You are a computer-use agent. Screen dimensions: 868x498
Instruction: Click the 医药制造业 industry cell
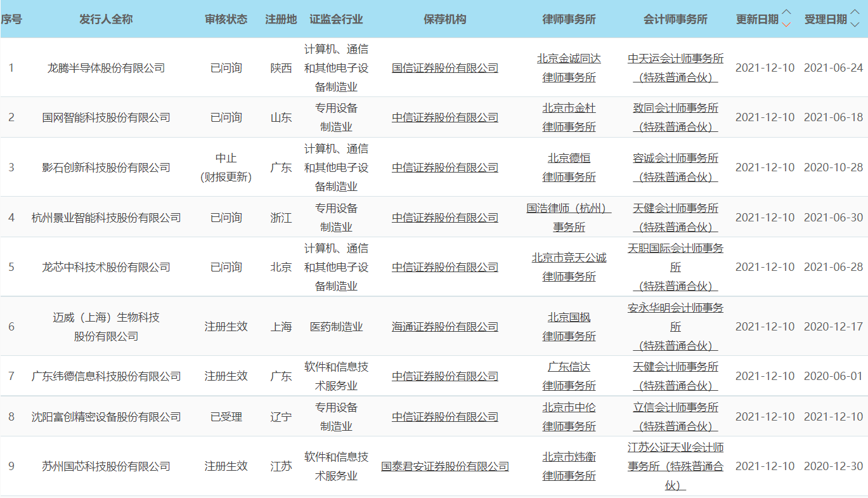coord(336,327)
